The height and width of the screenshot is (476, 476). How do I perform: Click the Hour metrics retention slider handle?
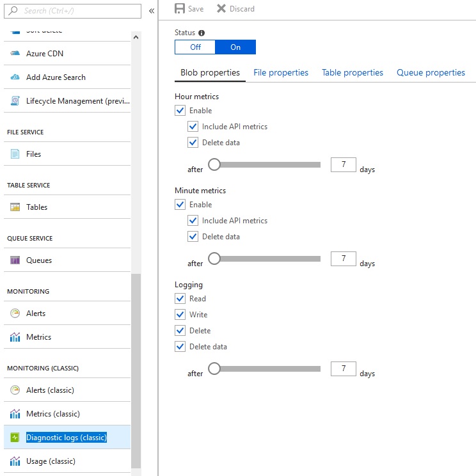tap(214, 164)
